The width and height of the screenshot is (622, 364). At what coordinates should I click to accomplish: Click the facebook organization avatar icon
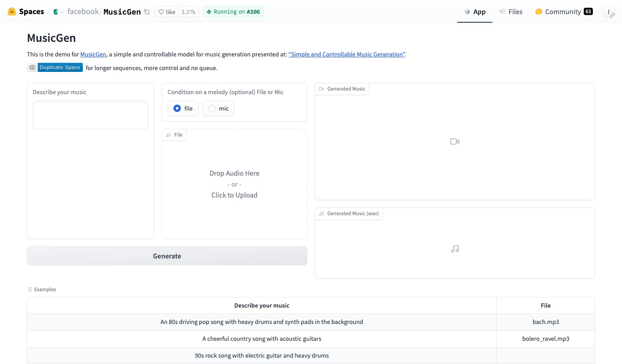56,12
